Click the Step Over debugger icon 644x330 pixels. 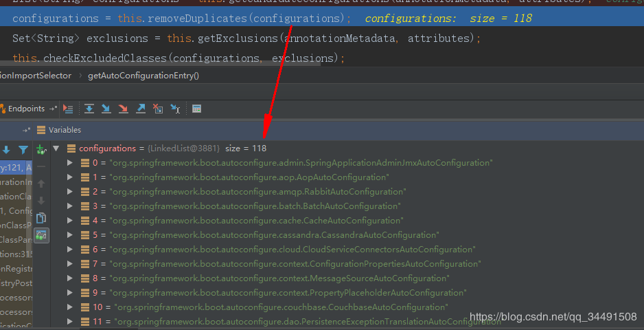click(89, 109)
